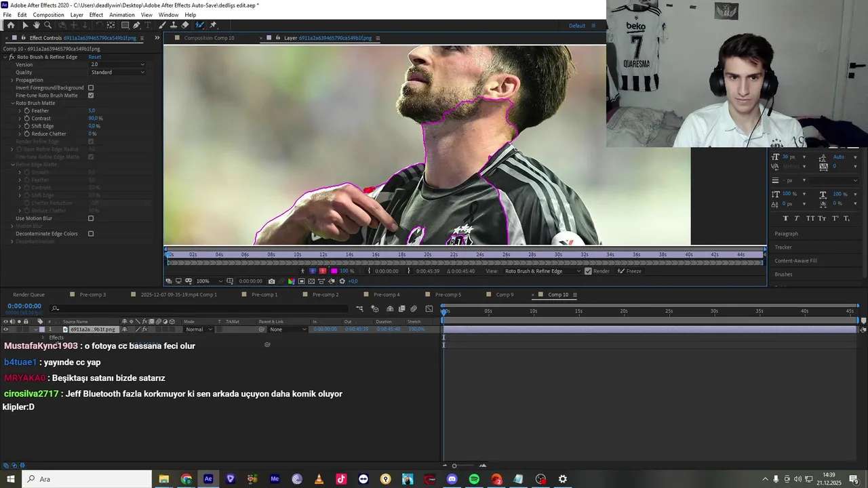This screenshot has width=868, height=488.
Task: Select the Zoom magnifier tool
Action: point(47,25)
